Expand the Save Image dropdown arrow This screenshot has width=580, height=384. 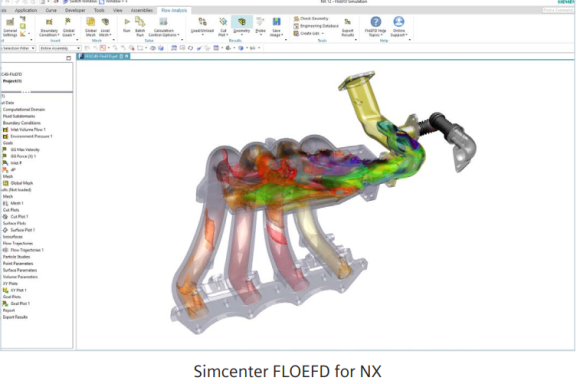(x=282, y=35)
